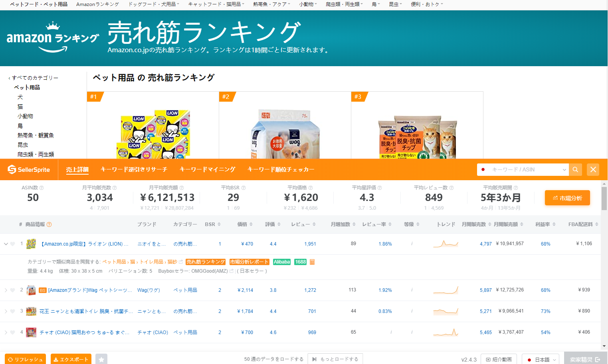Open help icon next to ASIN数

click(x=42, y=188)
